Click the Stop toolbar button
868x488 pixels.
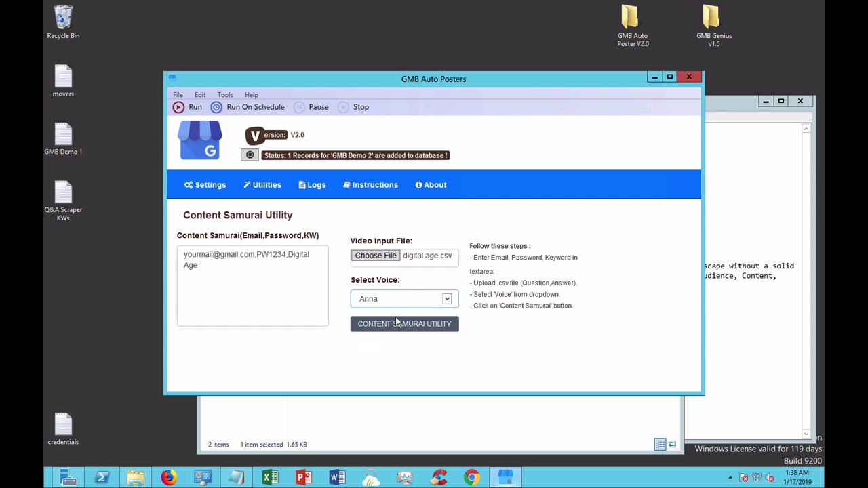click(x=353, y=107)
